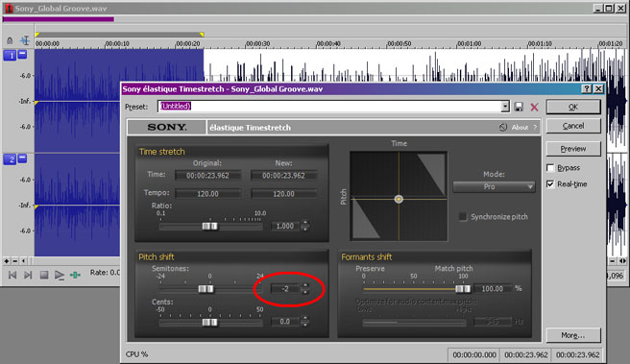Click the Semitones value field showing -2
Viewport: 630px width, 364px height.
point(285,289)
